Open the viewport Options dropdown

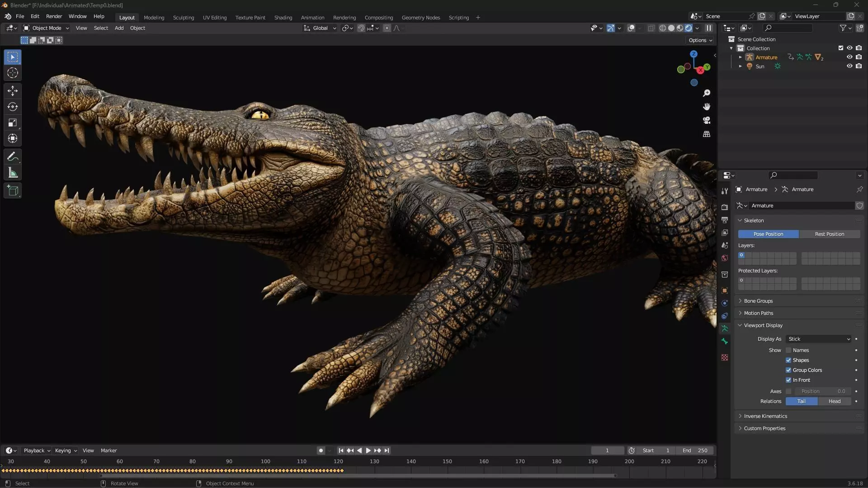(700, 40)
